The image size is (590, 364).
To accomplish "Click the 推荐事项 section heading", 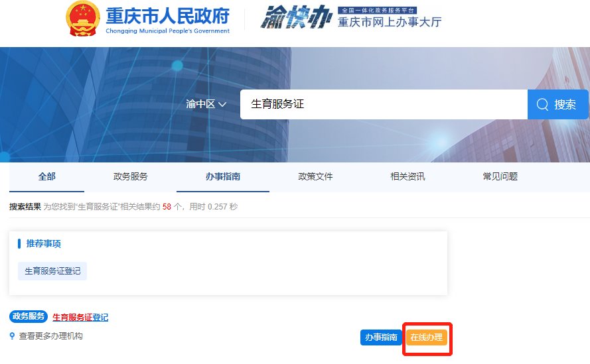I will [x=43, y=244].
